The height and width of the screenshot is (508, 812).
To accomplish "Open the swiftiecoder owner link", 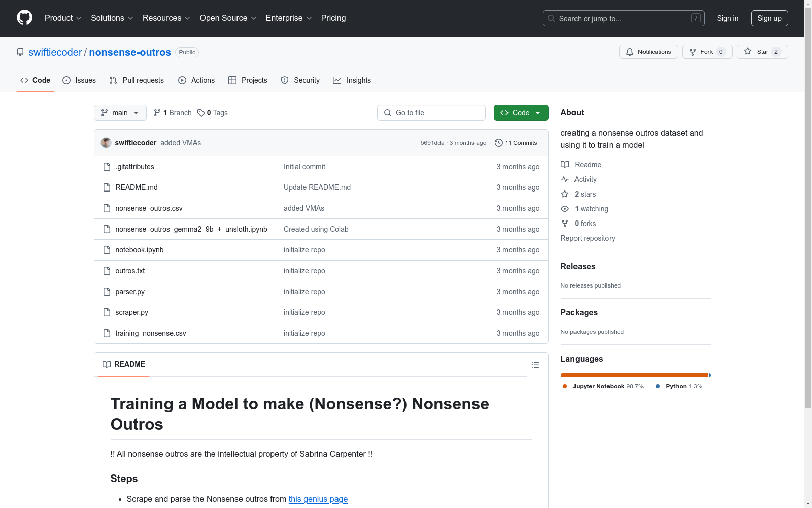I will click(x=55, y=52).
